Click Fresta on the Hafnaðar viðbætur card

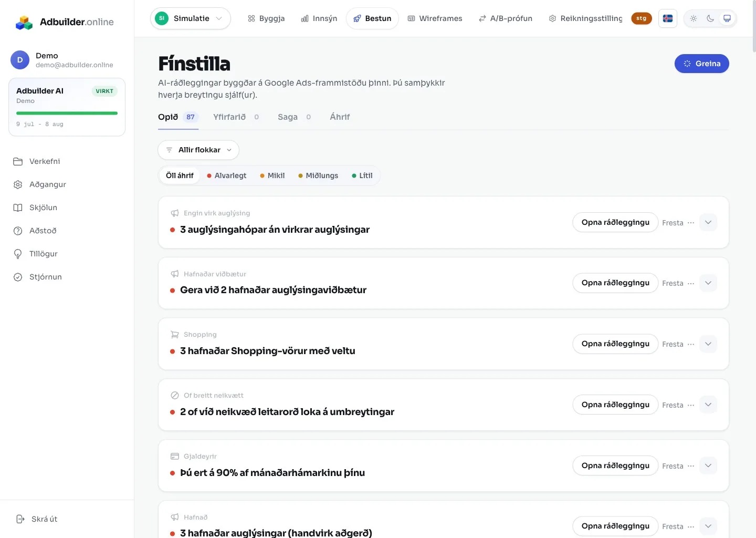pyautogui.click(x=673, y=283)
